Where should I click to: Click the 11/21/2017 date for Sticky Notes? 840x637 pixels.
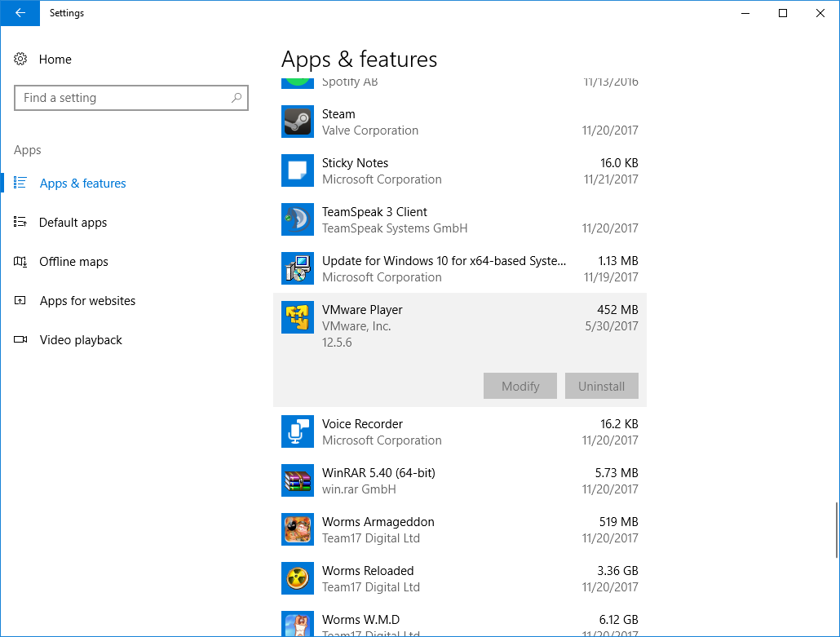(611, 179)
